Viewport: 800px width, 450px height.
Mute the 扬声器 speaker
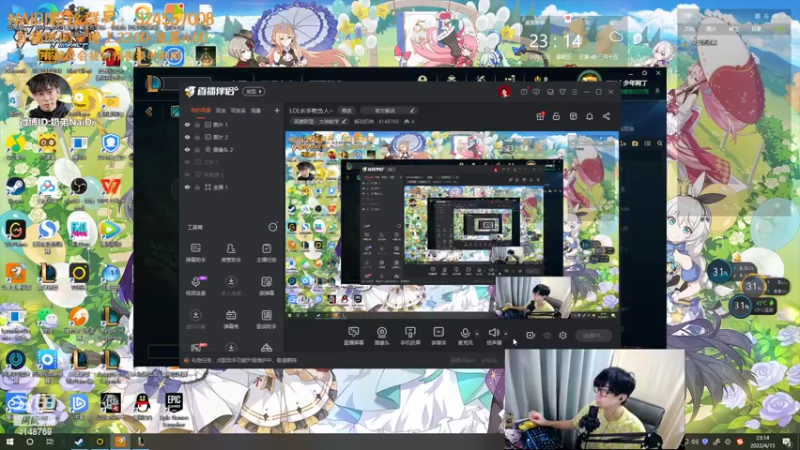(x=493, y=336)
